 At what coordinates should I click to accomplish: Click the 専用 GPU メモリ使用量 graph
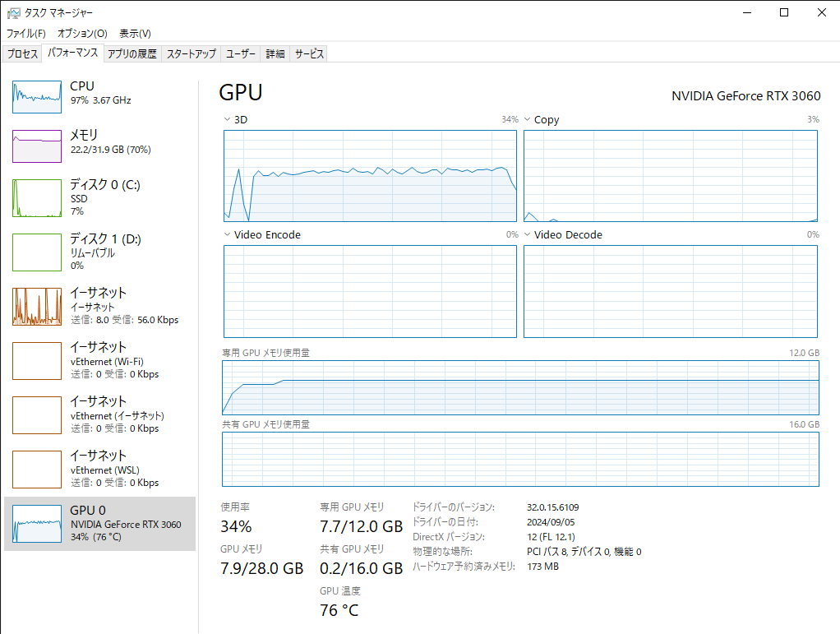click(x=521, y=387)
